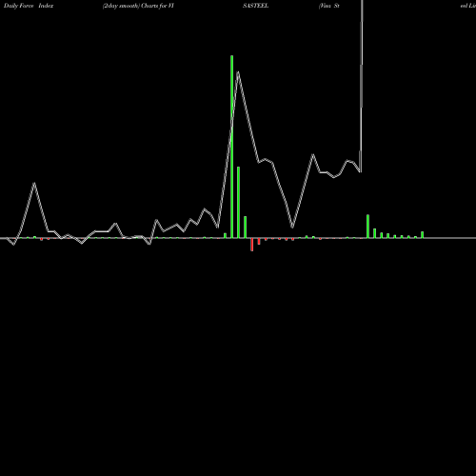Image resolution: width=476 pixels, height=476 pixels.
Task: Click the tallest green force index bar
Action: click(x=232, y=147)
